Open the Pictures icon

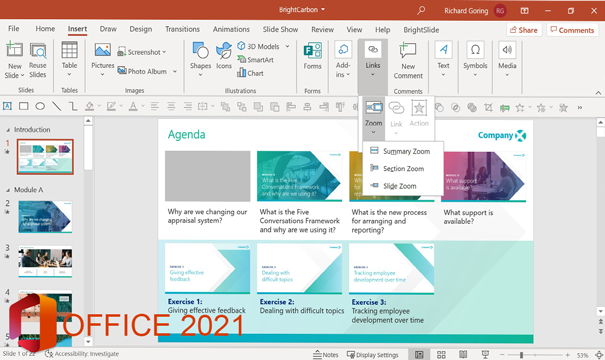coord(103,50)
